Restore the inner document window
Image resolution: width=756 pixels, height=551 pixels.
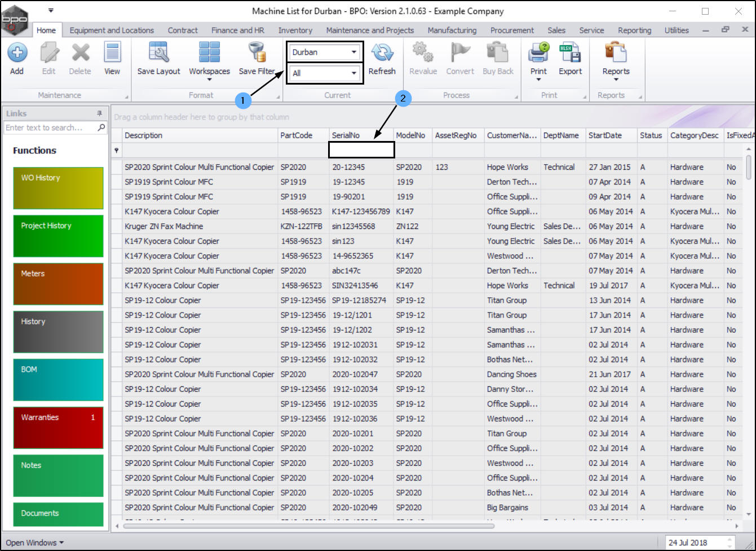pyautogui.click(x=726, y=30)
